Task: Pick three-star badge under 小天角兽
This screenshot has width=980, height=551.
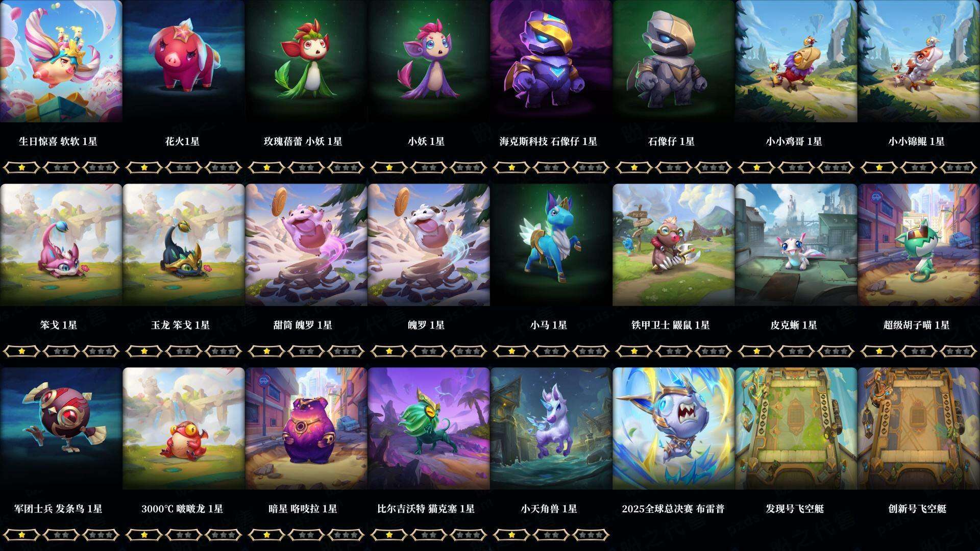Action: 591,535
